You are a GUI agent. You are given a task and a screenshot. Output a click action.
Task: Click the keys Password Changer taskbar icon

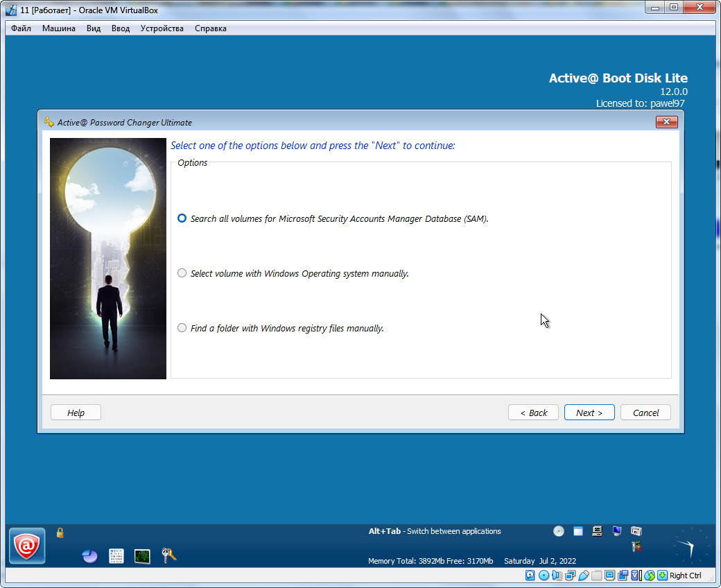tap(168, 555)
